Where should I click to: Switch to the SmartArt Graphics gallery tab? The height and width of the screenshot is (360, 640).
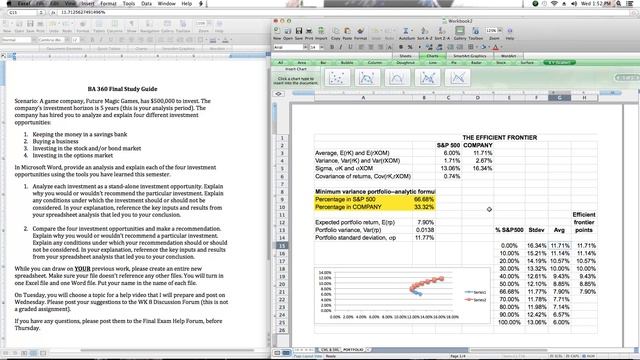(x=469, y=56)
